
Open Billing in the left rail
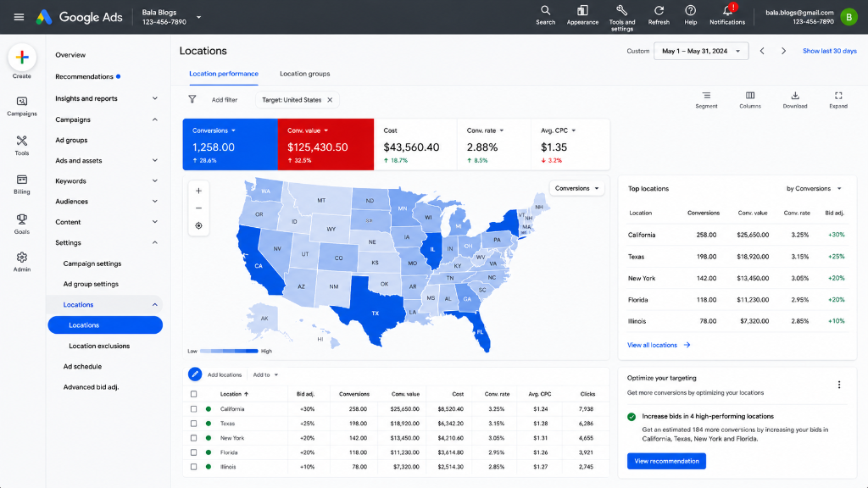(x=21, y=184)
